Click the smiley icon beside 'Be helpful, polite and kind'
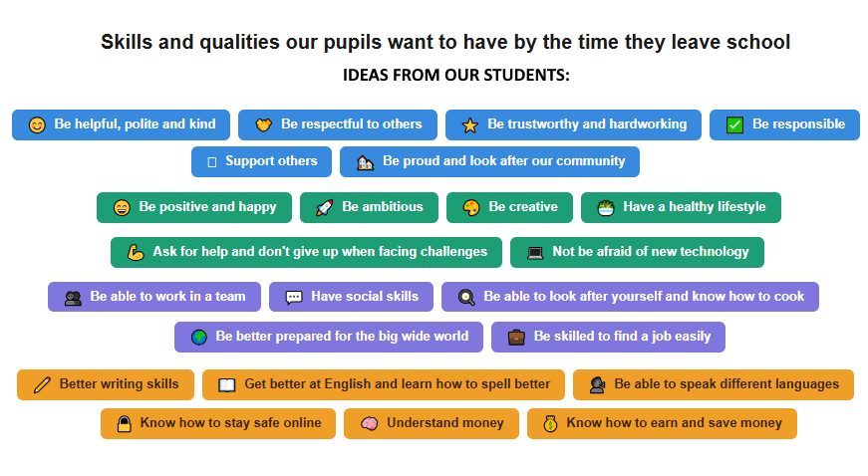The height and width of the screenshot is (476, 868). (x=37, y=125)
